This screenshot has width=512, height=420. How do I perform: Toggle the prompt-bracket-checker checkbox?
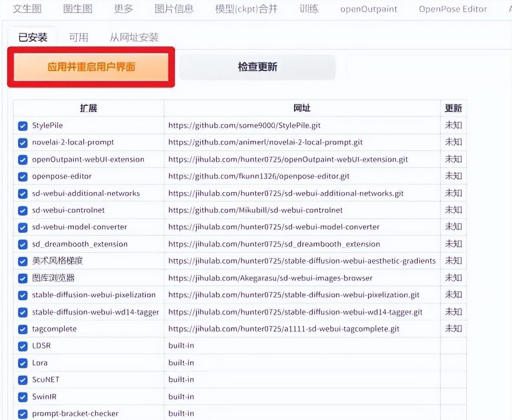(x=23, y=414)
